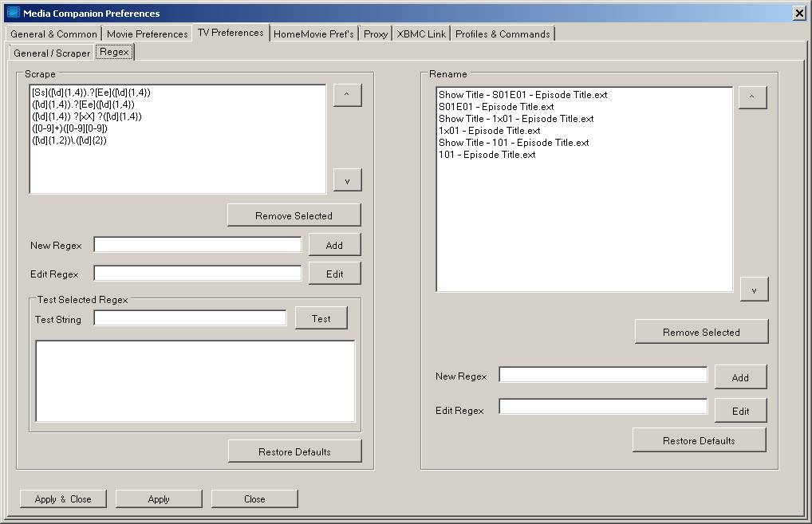This screenshot has height=524, width=812.
Task: Restore Defaults in the Rename panel
Action: click(699, 440)
